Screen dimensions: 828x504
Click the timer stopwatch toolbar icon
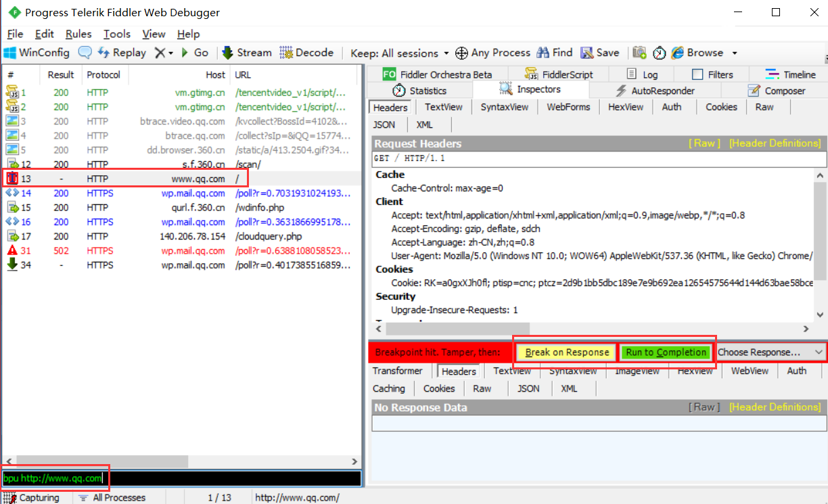click(x=659, y=53)
